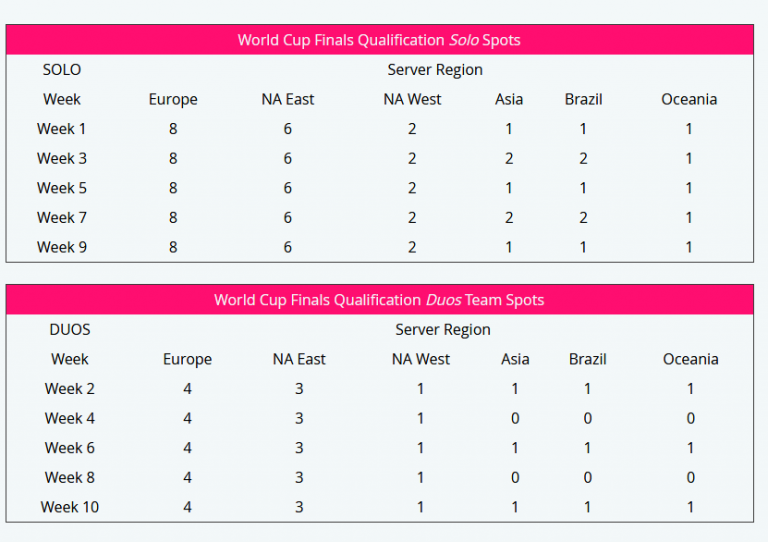Click the Oceania header in Solo table

point(689,99)
